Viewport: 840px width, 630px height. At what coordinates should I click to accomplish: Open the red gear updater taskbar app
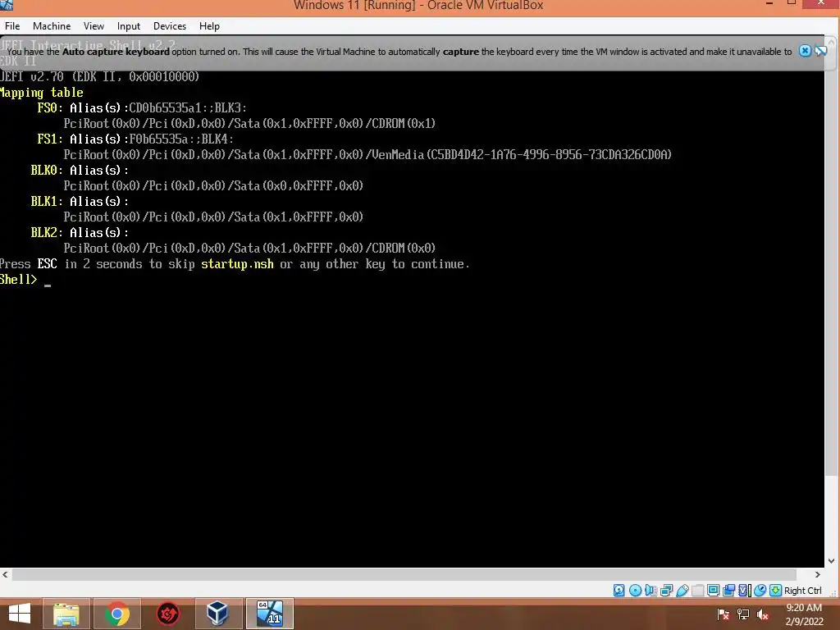tap(167, 614)
